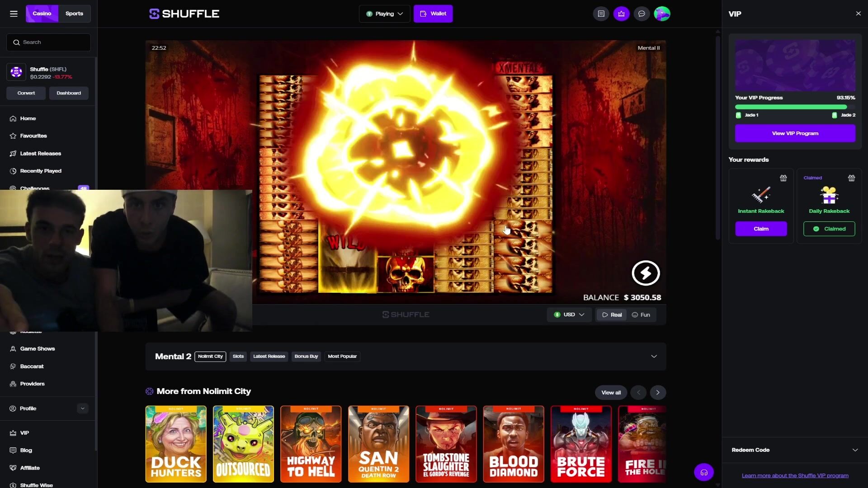Close the VIP panel
This screenshot has width=868, height=488.
pyautogui.click(x=858, y=14)
